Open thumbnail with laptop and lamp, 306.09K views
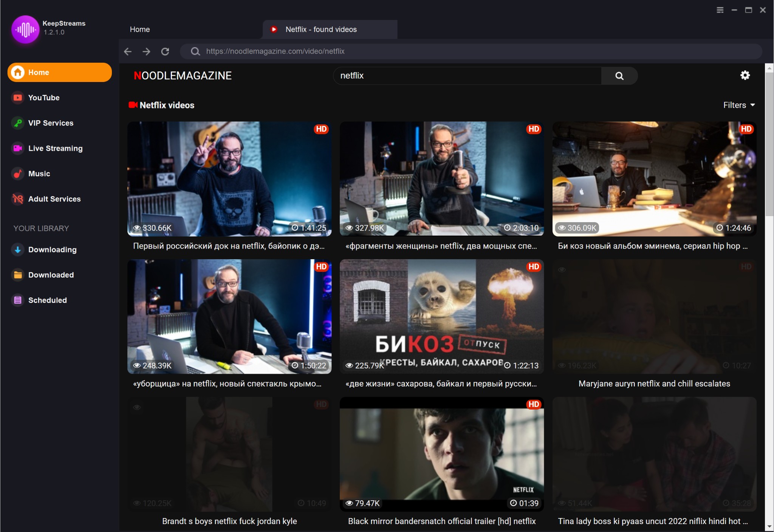The image size is (774, 532). point(654,179)
